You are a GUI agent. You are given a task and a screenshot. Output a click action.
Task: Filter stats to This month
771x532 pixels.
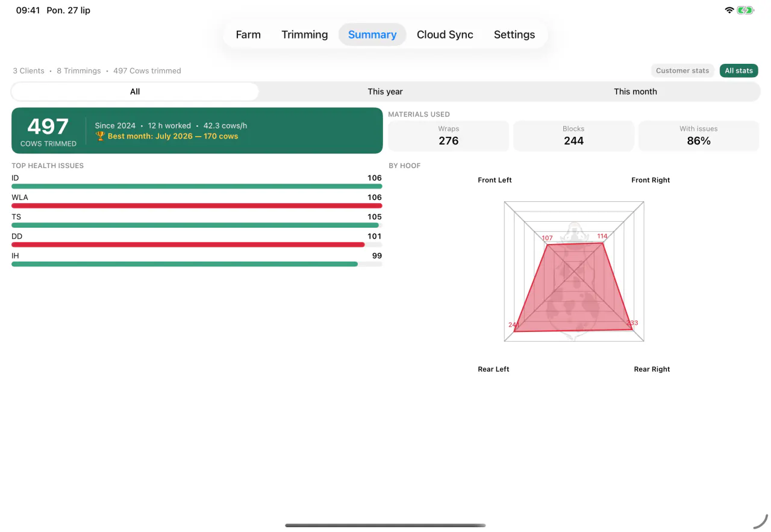[x=635, y=92]
